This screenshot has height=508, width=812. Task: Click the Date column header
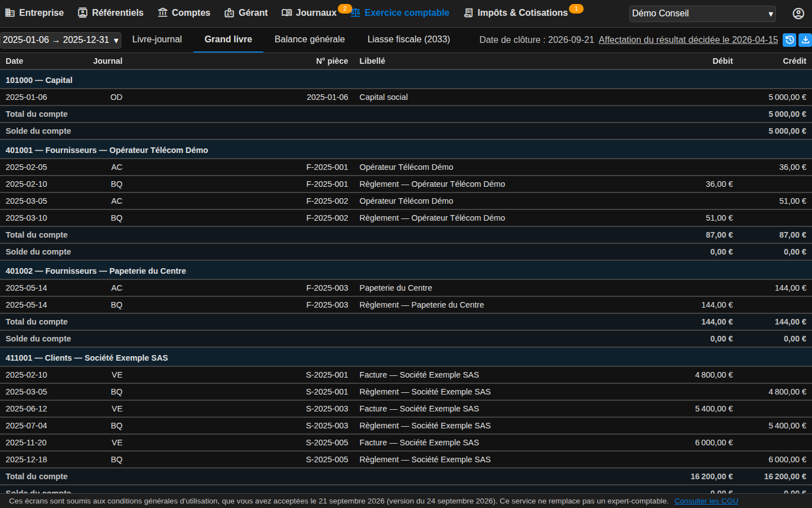[x=15, y=61]
